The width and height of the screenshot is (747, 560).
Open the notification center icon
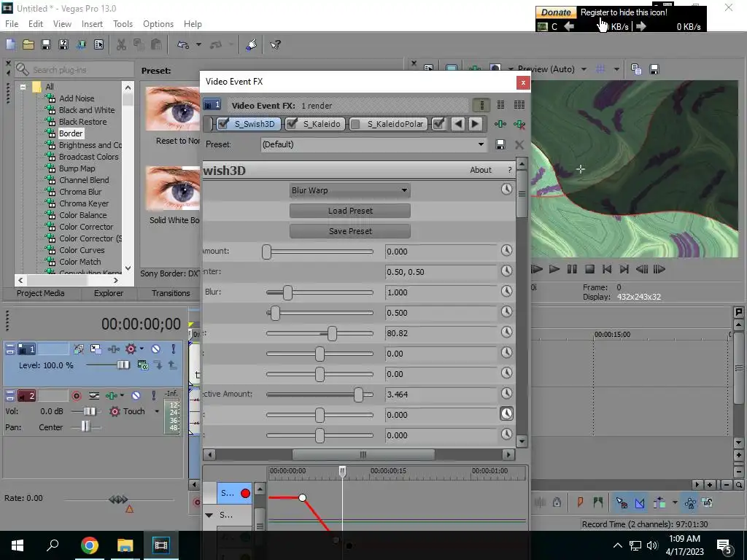pos(724,545)
